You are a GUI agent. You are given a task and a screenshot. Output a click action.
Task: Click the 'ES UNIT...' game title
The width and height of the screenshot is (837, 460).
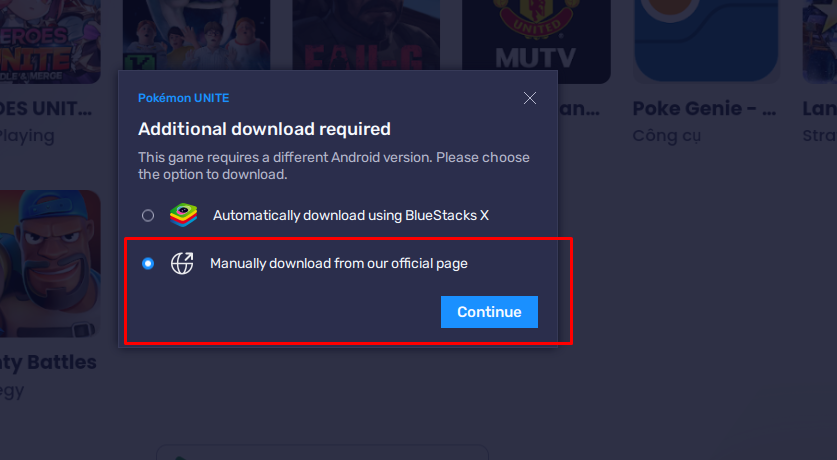46,109
